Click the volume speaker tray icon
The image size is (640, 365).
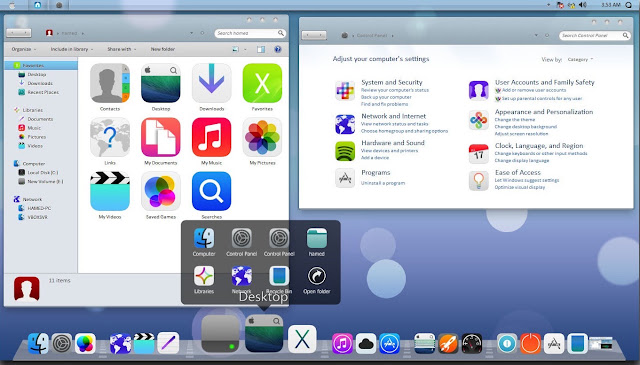tap(582, 5)
